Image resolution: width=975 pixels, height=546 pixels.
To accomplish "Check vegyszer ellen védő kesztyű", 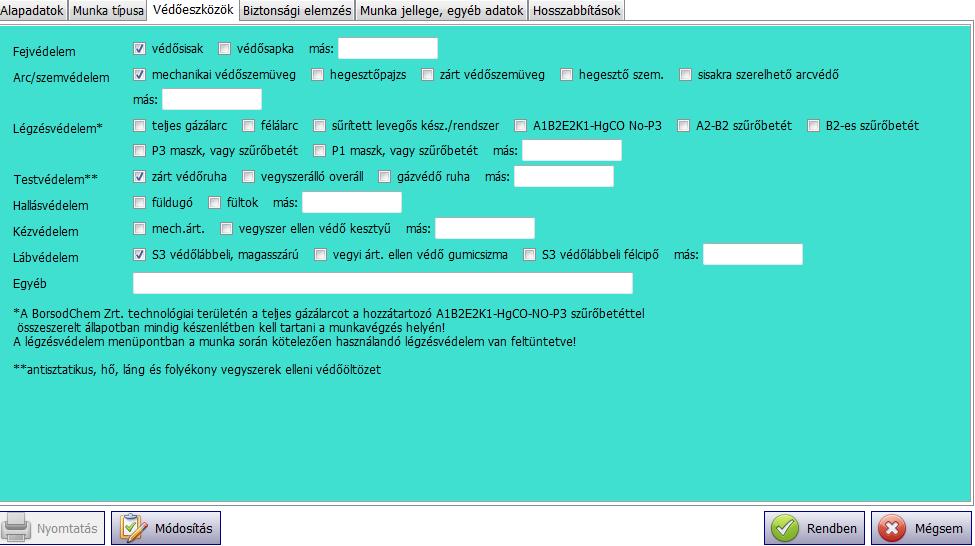I will 226,229.
